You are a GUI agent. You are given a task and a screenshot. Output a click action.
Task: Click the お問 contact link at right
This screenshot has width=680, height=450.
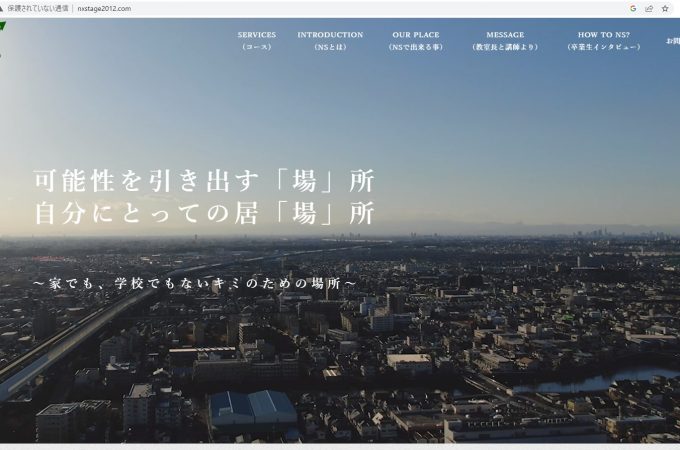672,41
